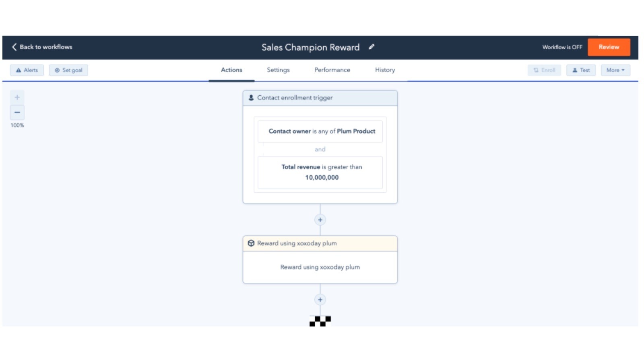The width and height of the screenshot is (644, 362).
Task: Add action below Reward using xoxoday plum
Action: pos(320,300)
